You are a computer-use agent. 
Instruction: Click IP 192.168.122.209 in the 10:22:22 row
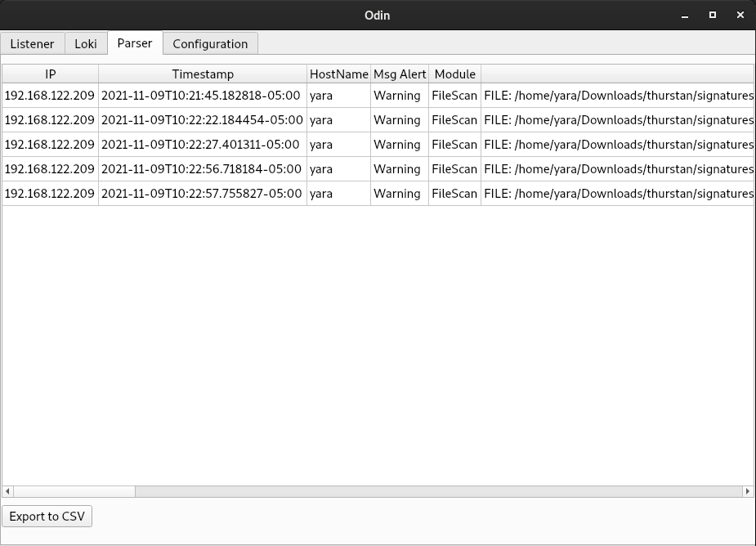[x=50, y=120]
